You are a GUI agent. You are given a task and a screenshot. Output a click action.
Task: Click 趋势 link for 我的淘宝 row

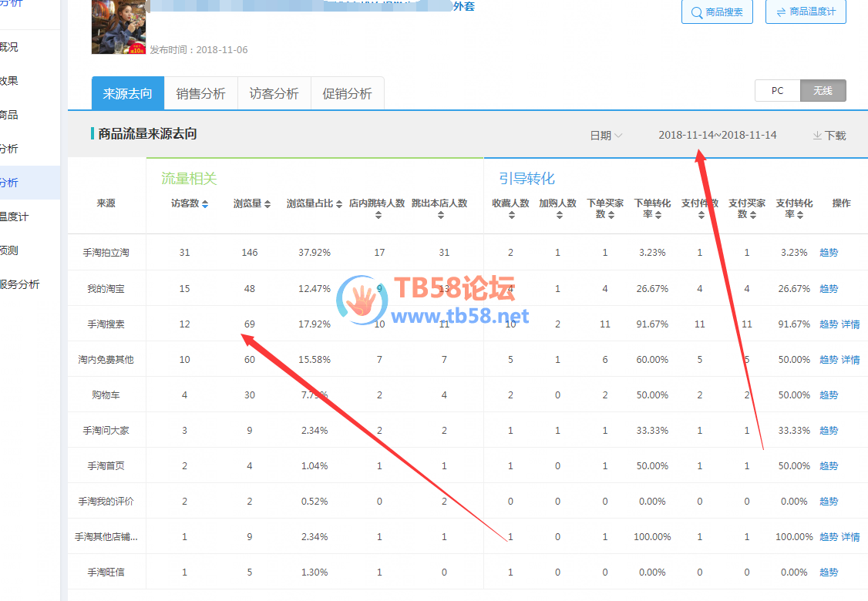point(829,288)
